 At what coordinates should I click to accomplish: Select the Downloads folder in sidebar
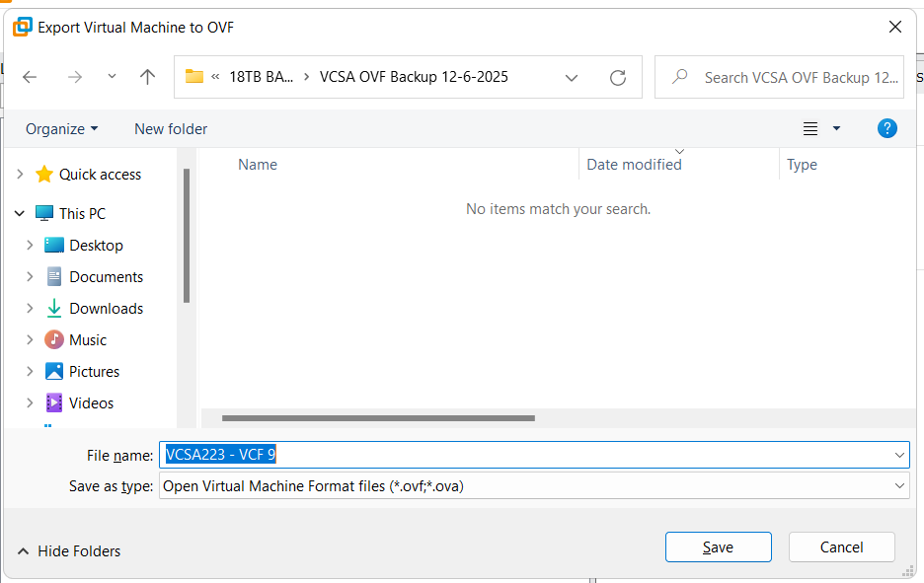106,309
